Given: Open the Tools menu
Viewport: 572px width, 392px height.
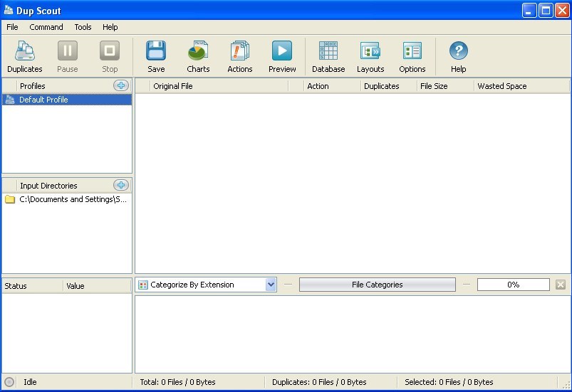Looking at the screenshot, I should pos(83,27).
